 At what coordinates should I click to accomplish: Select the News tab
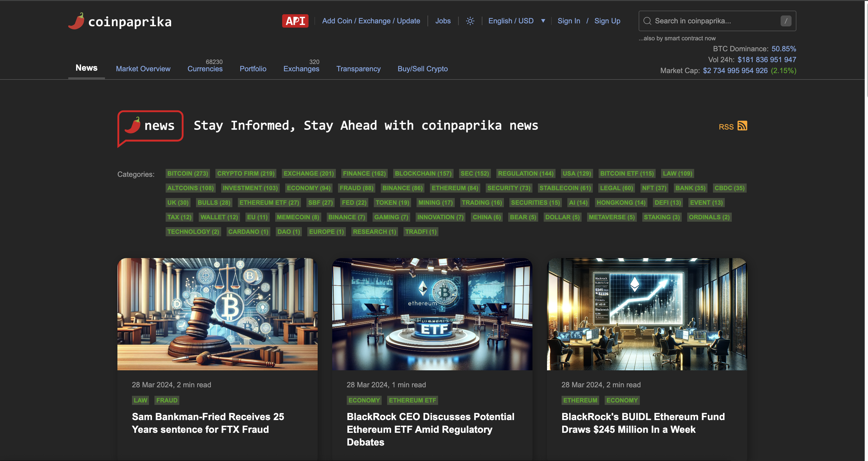(86, 68)
